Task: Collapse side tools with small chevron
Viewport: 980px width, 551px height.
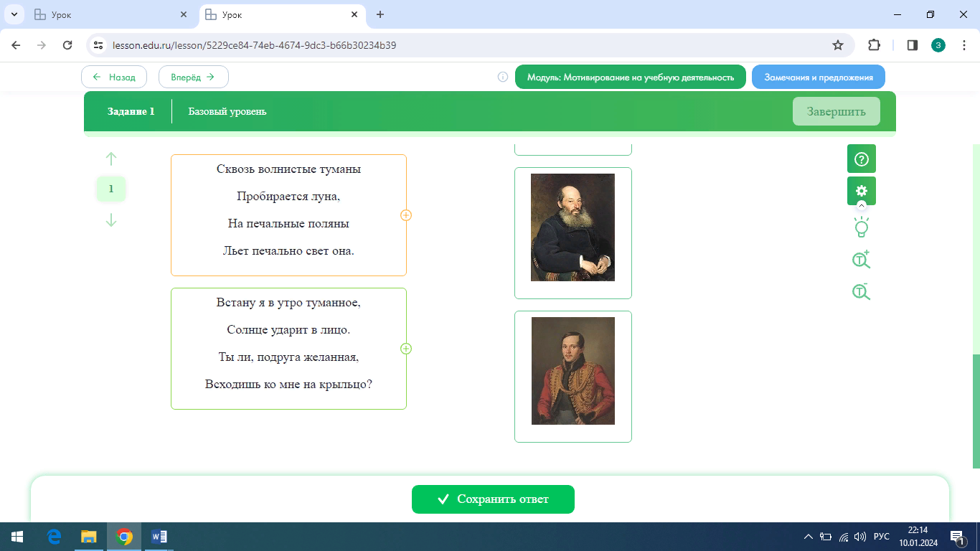Action: [862, 205]
